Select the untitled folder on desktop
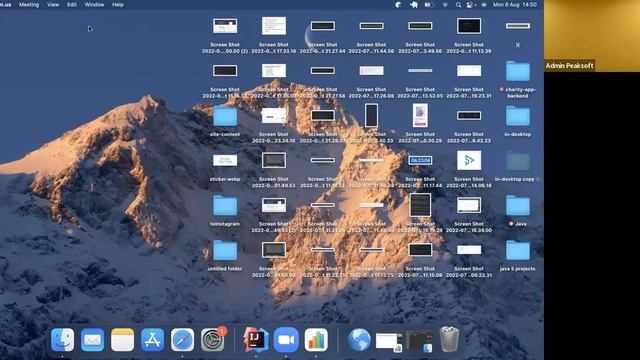640x360 pixels. pos(225,250)
